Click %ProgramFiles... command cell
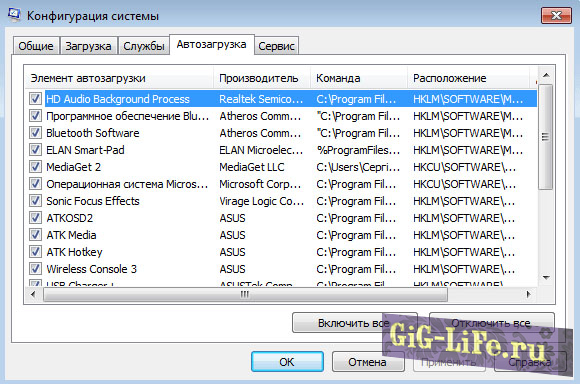The image size is (580, 384). (x=358, y=150)
